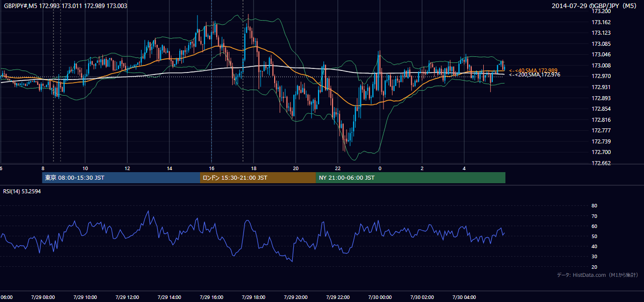This screenshot has height=302, width=644.
Task: Click hour label 10 under price chart
Action: (85, 168)
